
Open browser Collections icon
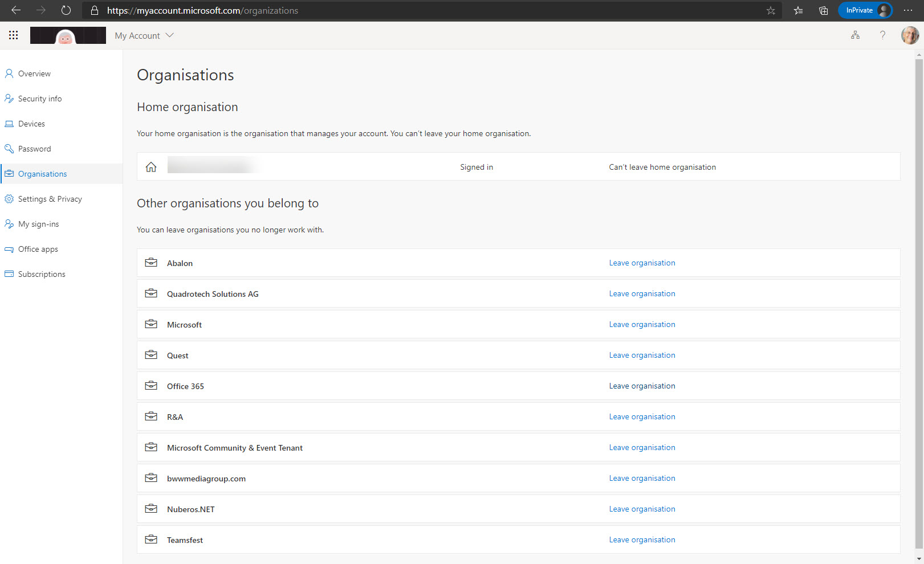point(823,10)
